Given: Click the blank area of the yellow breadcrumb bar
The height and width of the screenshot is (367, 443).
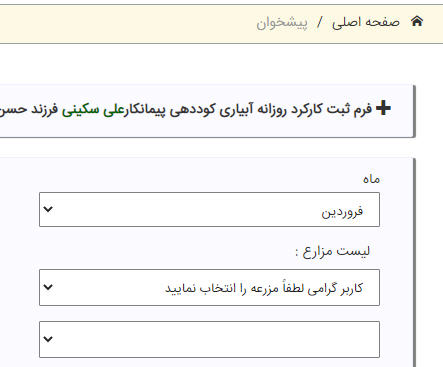Looking at the screenshot, I should (127, 23).
